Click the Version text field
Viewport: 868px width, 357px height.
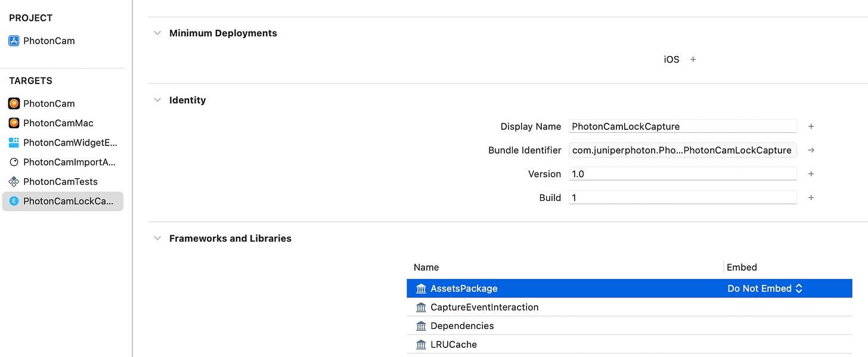683,174
